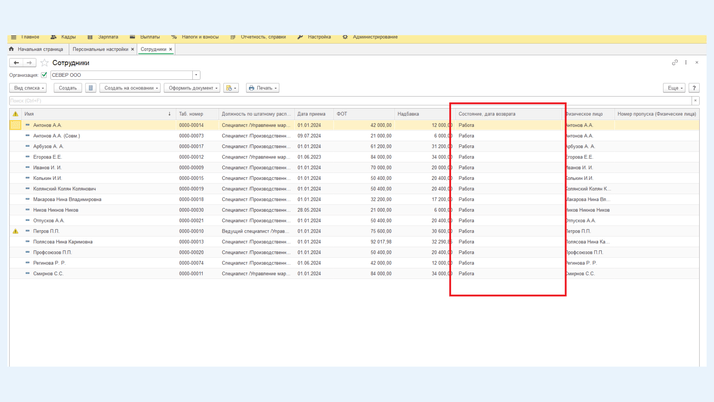
Task: Expand the Организация dropdown list
Action: pos(196,75)
